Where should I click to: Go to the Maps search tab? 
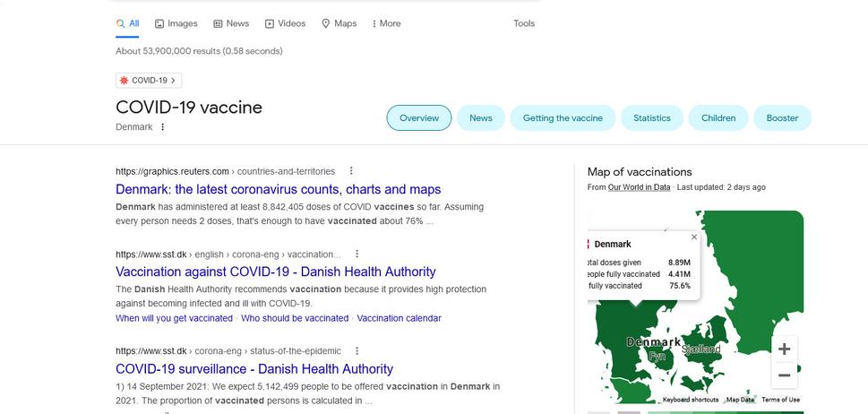point(339,23)
